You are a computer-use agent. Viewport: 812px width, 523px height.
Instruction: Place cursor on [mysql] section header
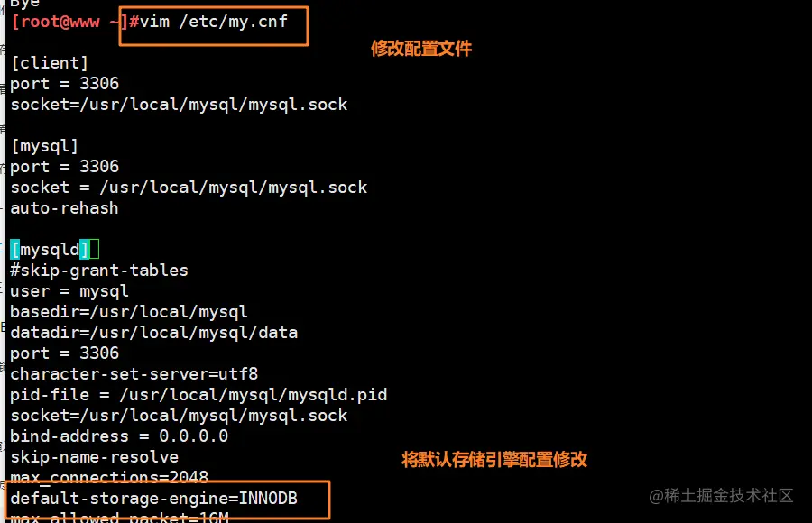pos(44,146)
